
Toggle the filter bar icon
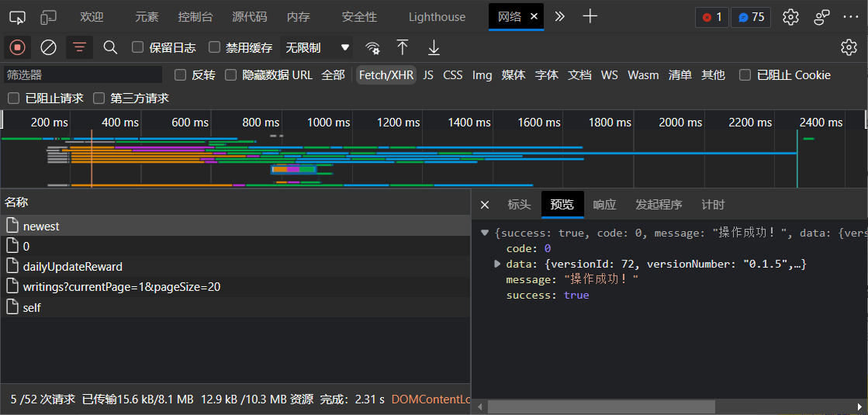point(80,47)
